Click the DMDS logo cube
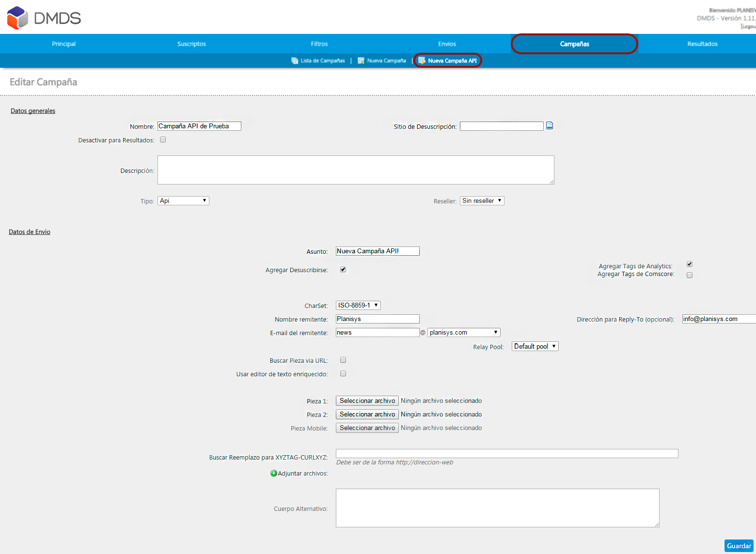Viewport: 756px width, 554px height. [x=18, y=18]
